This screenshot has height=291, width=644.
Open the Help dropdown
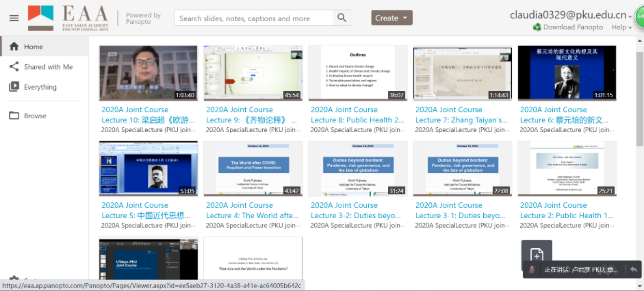(621, 27)
